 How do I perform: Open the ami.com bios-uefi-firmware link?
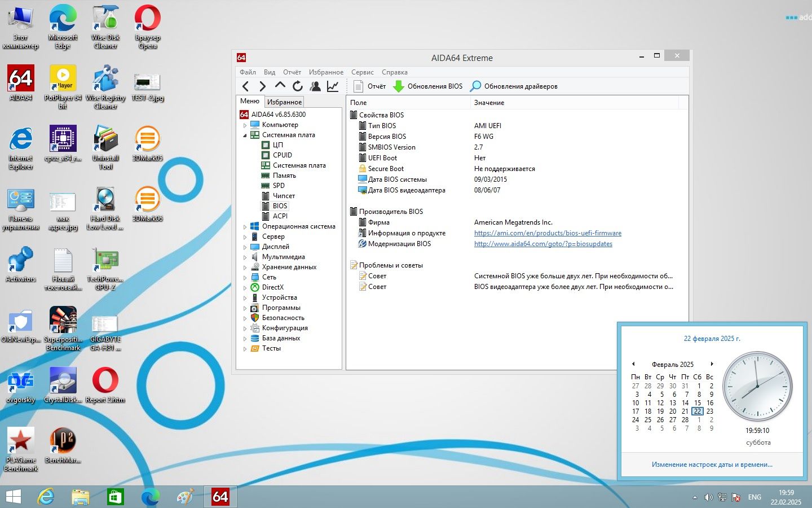(x=548, y=233)
